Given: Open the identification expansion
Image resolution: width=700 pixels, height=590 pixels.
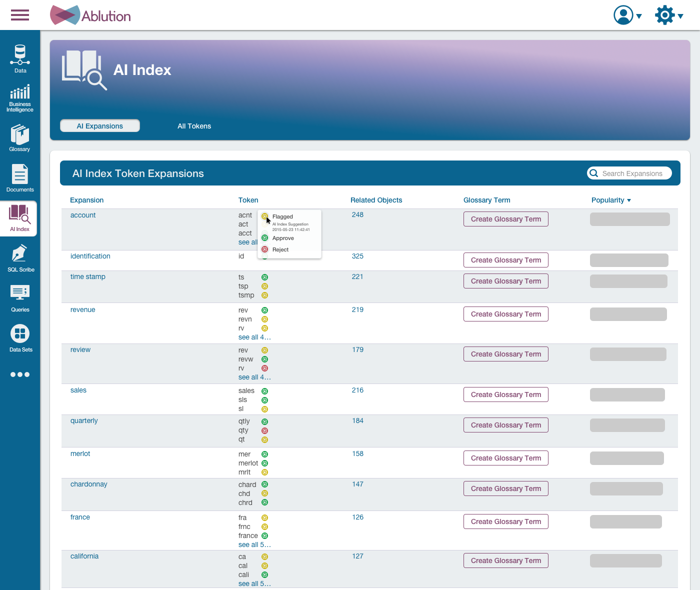Looking at the screenshot, I should [x=90, y=256].
